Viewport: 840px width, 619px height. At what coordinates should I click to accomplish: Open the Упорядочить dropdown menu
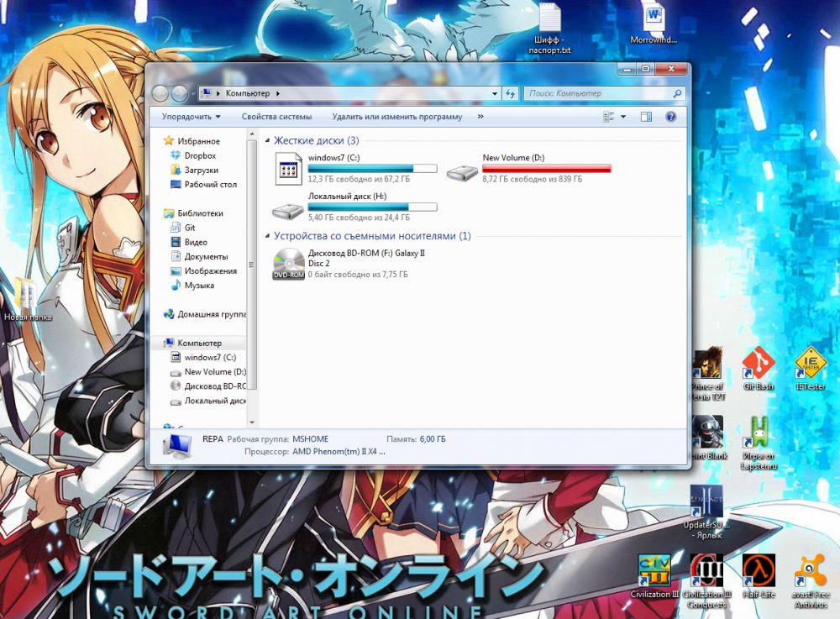(x=191, y=116)
